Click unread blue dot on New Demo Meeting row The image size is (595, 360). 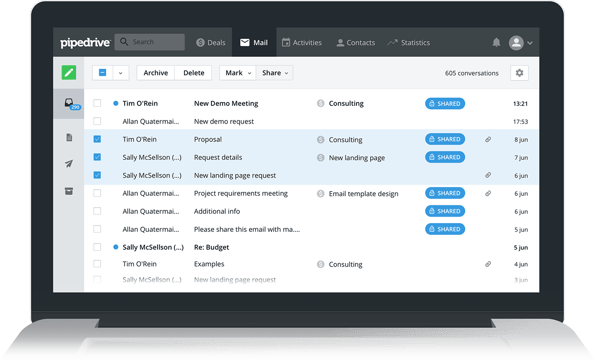point(116,103)
